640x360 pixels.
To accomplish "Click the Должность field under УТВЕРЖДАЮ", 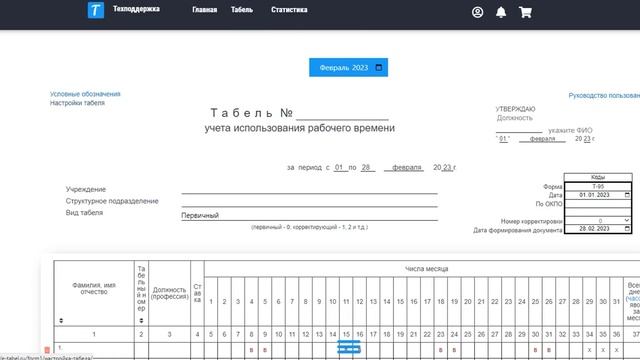I will click(x=515, y=118).
